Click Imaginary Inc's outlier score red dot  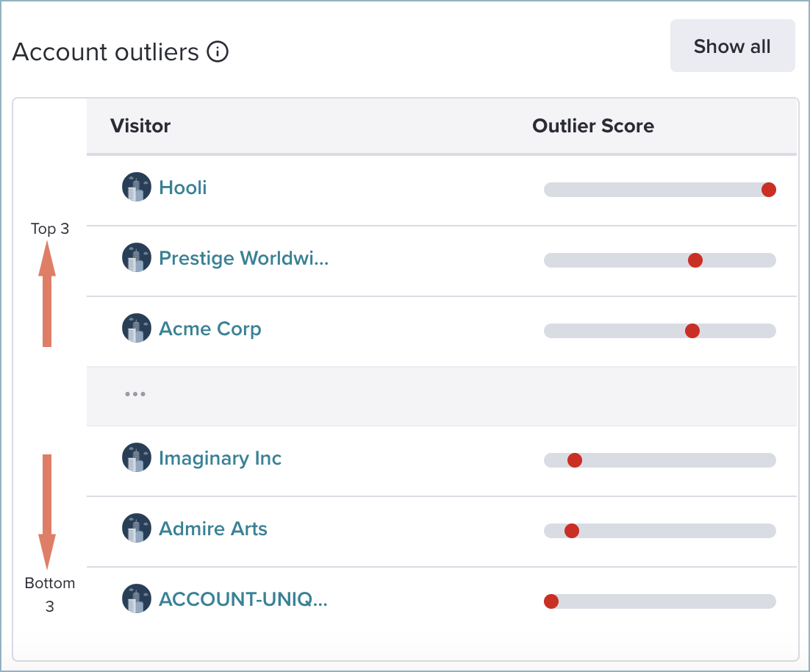click(x=575, y=460)
